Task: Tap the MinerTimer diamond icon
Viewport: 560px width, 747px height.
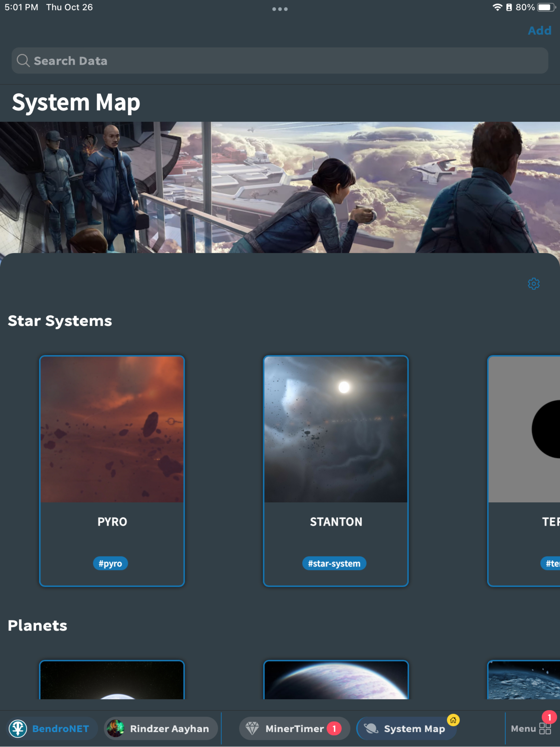Action: pyautogui.click(x=252, y=728)
